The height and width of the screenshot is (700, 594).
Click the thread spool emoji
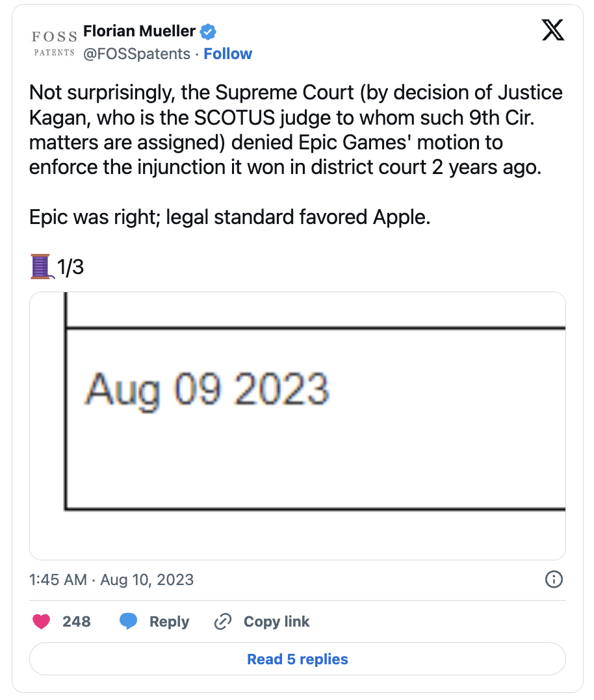click(42, 266)
